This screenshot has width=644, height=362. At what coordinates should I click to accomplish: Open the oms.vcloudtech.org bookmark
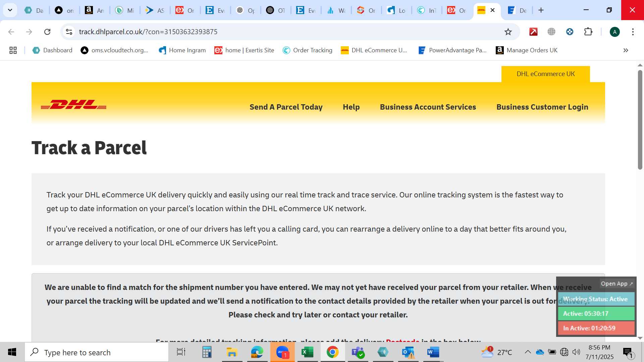[x=114, y=50]
